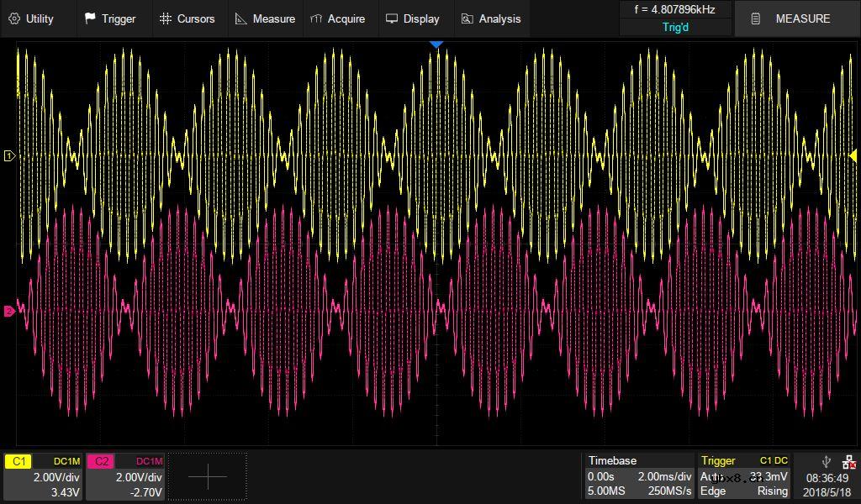This screenshot has height=504, width=861.
Task: Open the Trigger settings box
Action: [745, 476]
